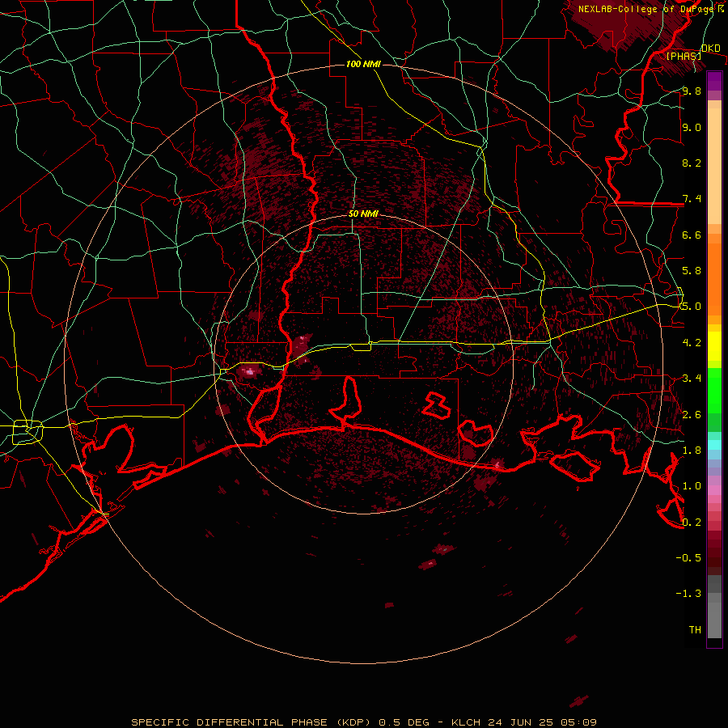Image resolution: width=728 pixels, height=728 pixels.
Task: Click the 9.0 color scale value
Action: pyautogui.click(x=692, y=127)
